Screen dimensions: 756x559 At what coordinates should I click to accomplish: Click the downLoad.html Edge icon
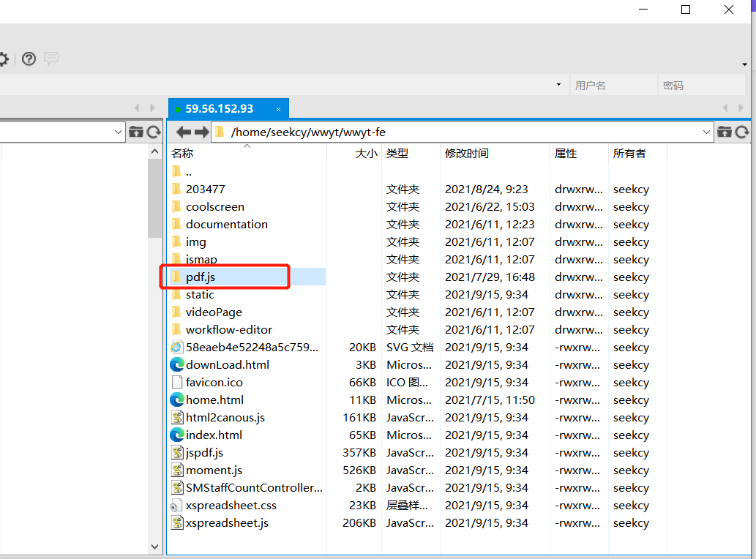coord(177,365)
